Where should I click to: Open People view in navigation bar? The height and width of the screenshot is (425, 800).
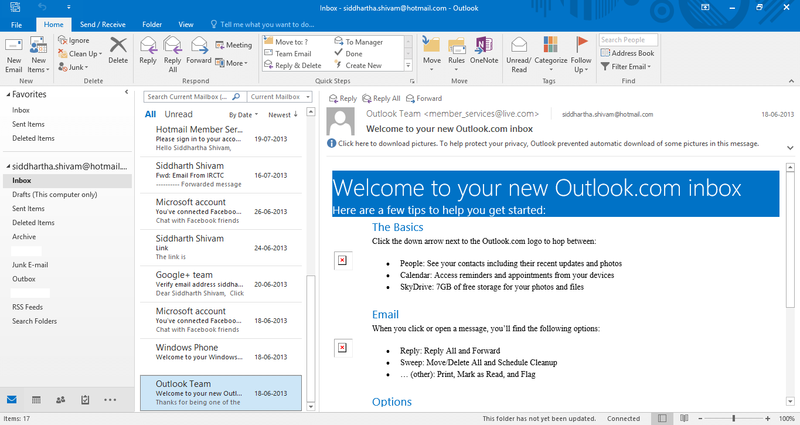(x=60, y=399)
